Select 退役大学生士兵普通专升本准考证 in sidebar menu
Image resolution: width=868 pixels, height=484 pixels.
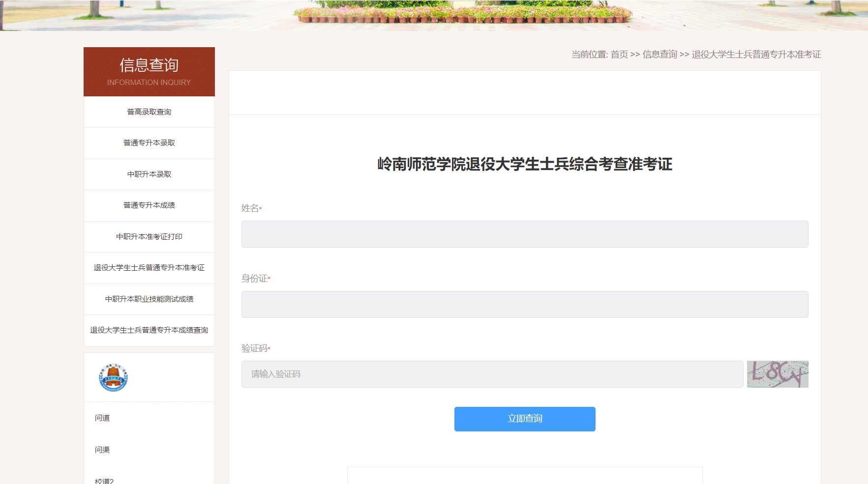coord(149,268)
